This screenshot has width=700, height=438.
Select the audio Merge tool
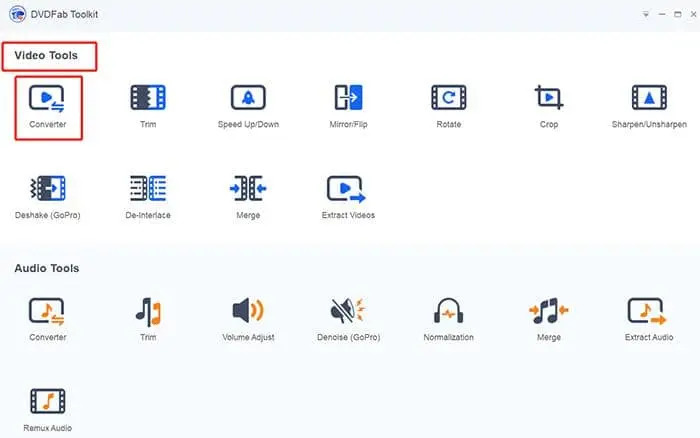[548, 312]
